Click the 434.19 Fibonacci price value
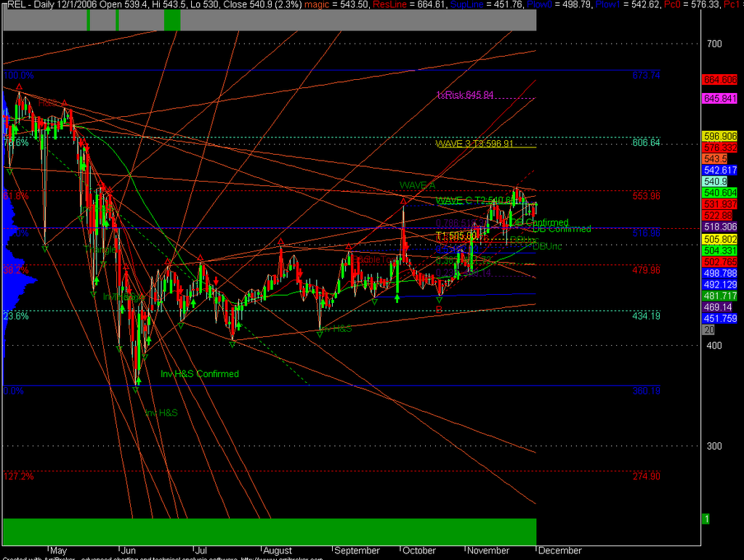744x560 pixels. pyautogui.click(x=646, y=316)
